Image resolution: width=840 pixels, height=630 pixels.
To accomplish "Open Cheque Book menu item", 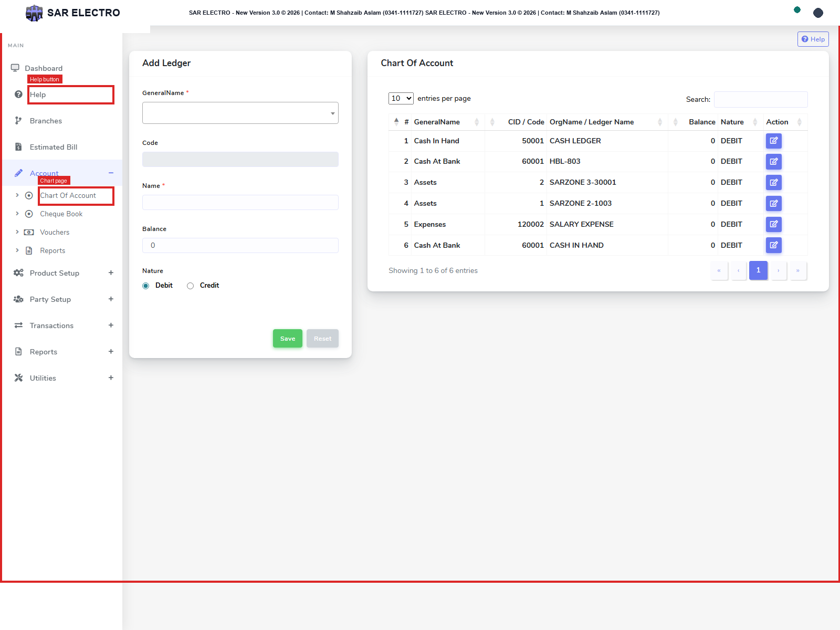I will [61, 214].
